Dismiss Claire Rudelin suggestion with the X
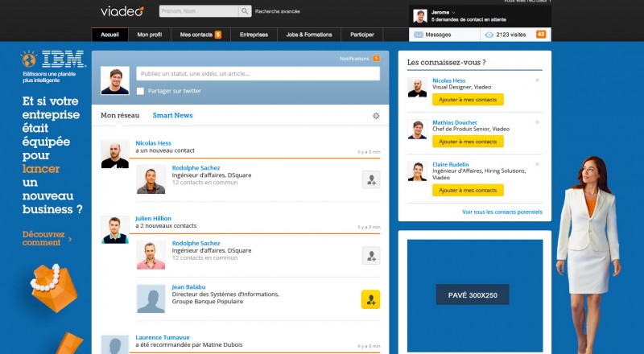This screenshot has height=354, width=644. 537,164
